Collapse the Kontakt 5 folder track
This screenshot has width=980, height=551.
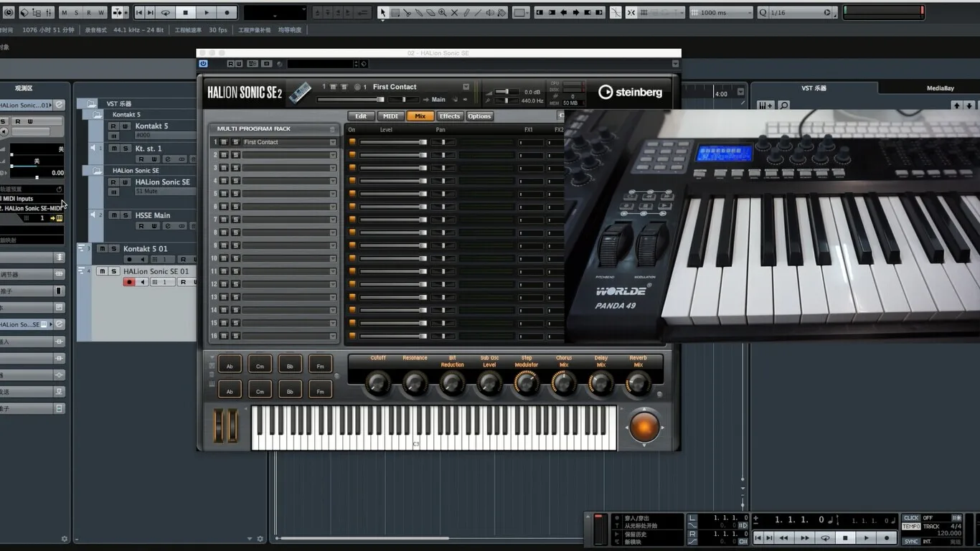pyautogui.click(x=98, y=114)
